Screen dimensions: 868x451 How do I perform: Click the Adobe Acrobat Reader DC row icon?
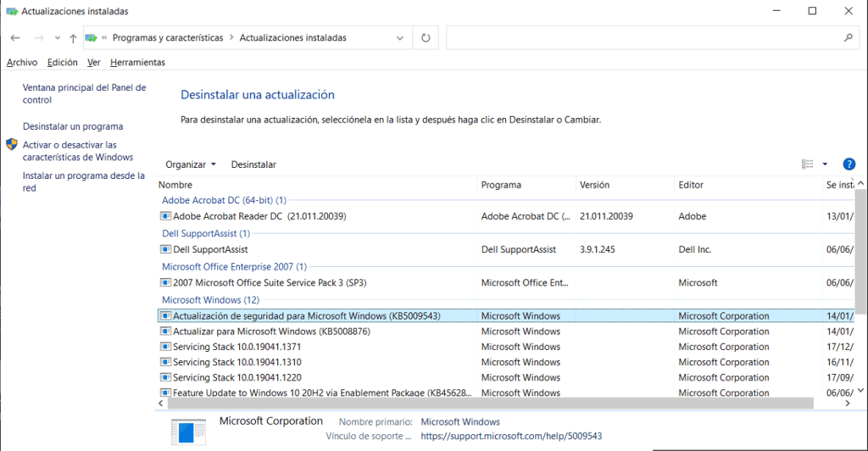(x=165, y=216)
